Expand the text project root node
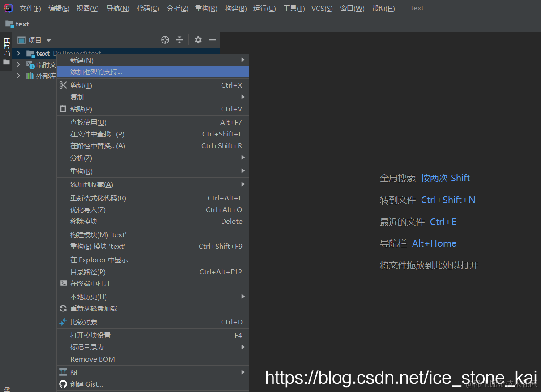541x392 pixels. [18, 54]
